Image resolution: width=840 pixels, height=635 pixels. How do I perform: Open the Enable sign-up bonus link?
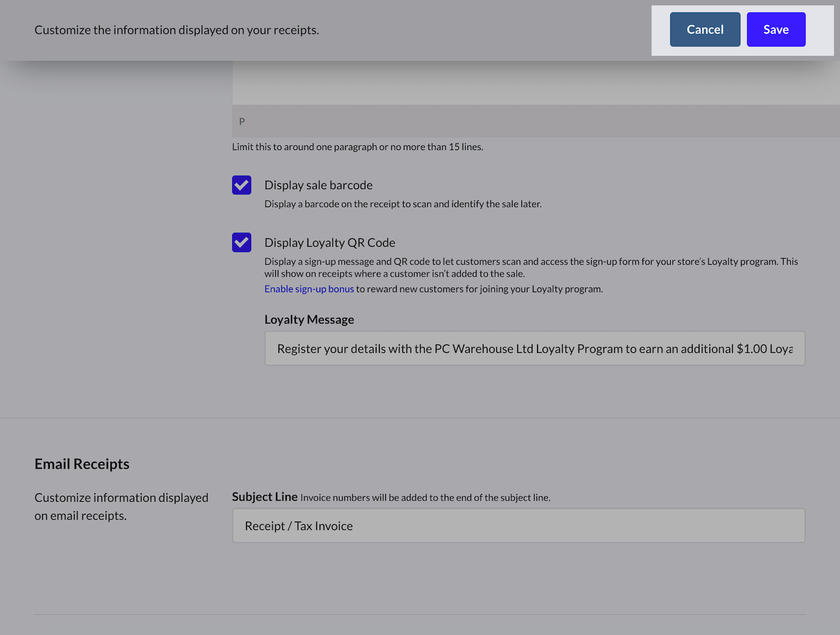(x=309, y=289)
